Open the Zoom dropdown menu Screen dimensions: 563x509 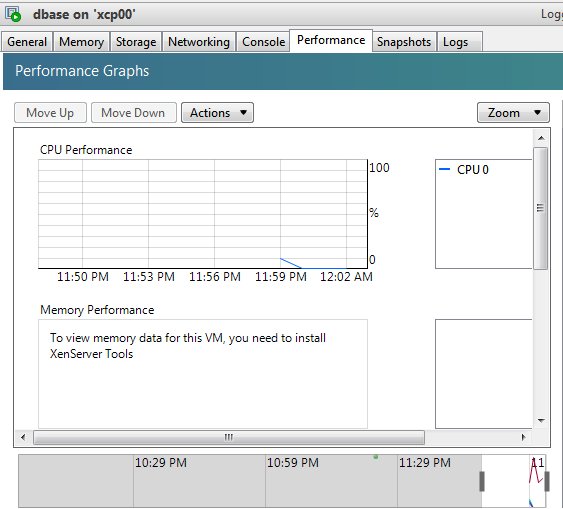coord(513,113)
